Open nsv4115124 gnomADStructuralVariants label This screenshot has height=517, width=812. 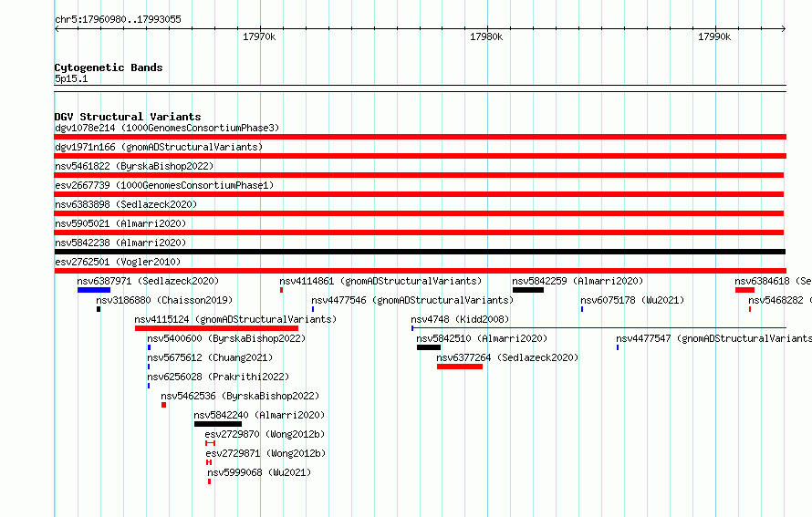coord(235,319)
